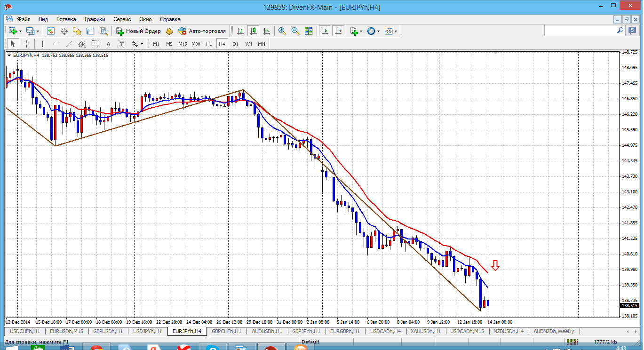Screen dimensions: 644x350
Task: Set timeframe to D1
Action: [x=235, y=44]
